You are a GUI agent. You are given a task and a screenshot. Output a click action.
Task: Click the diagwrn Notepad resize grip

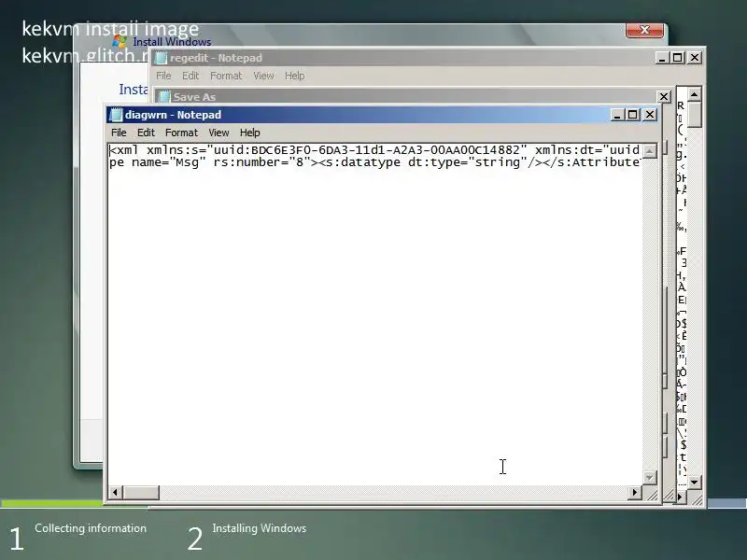[x=651, y=495]
